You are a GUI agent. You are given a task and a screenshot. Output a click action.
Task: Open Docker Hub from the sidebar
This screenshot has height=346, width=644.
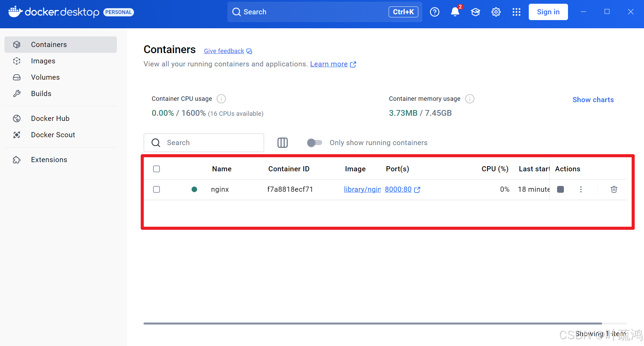[x=50, y=118]
